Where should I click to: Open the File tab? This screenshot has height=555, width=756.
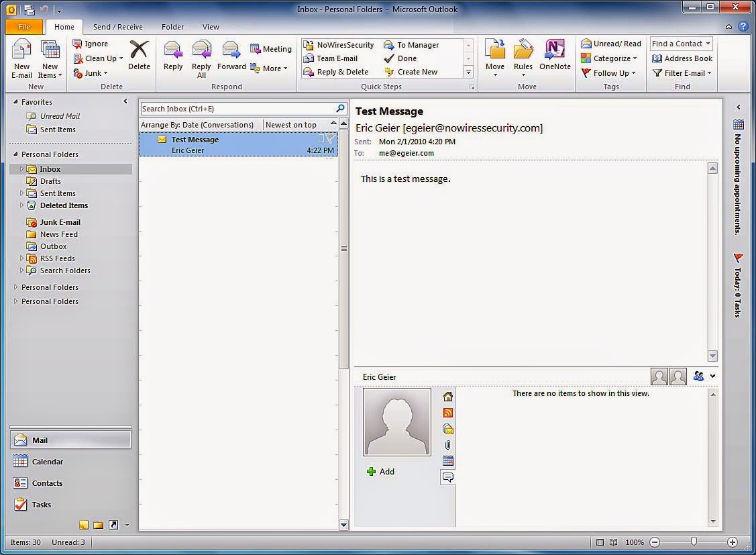[24, 27]
